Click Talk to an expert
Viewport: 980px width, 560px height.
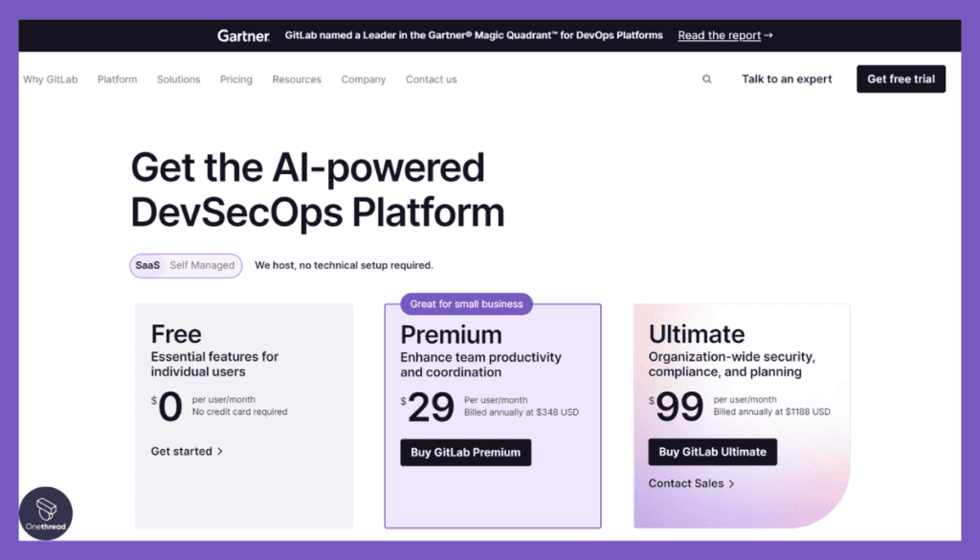(x=787, y=78)
